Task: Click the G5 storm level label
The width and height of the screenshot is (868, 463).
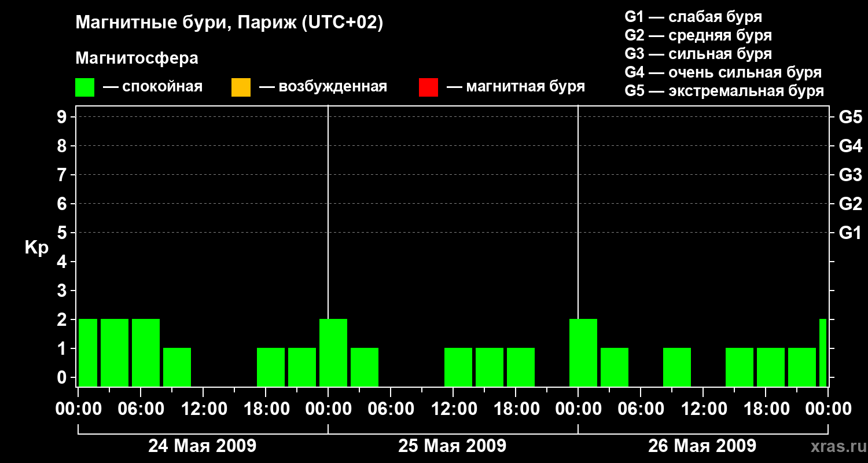Action: pos(850,117)
